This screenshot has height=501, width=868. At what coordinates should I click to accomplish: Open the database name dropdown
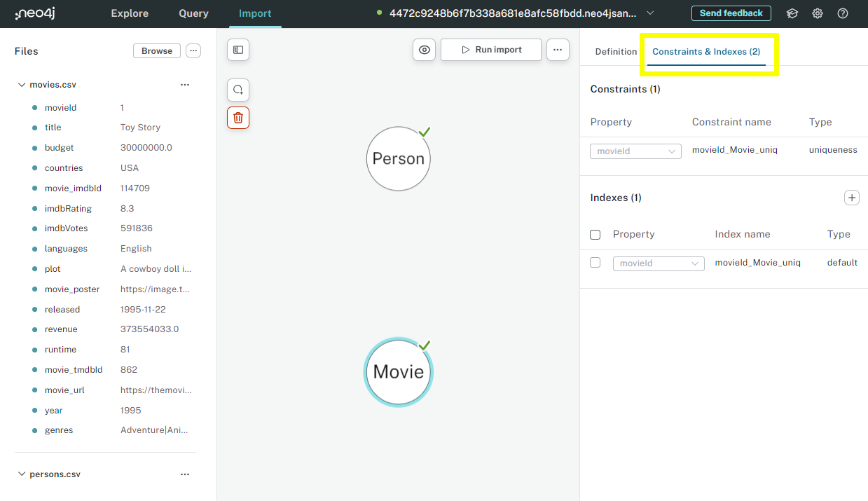tap(650, 13)
